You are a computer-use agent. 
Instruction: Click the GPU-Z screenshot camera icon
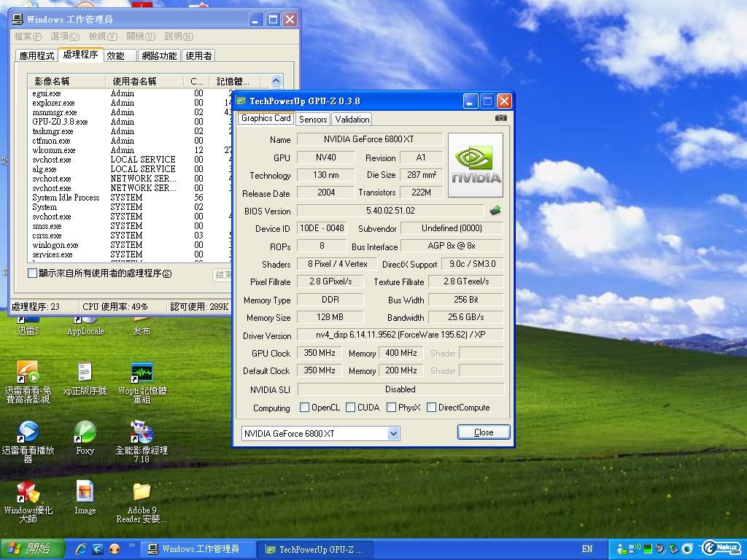click(500, 117)
